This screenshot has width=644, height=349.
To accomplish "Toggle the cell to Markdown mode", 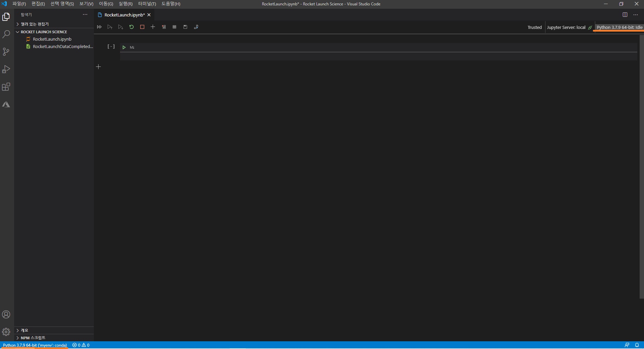I will coord(132,47).
